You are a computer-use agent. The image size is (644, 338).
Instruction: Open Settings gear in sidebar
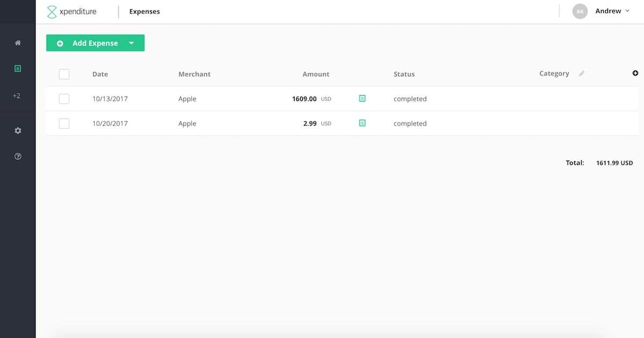coord(18,131)
